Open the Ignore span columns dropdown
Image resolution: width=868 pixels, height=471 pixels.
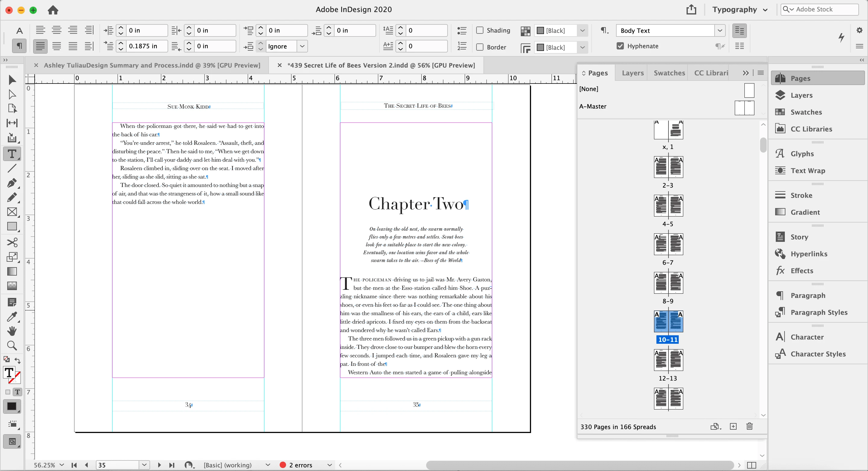click(302, 46)
